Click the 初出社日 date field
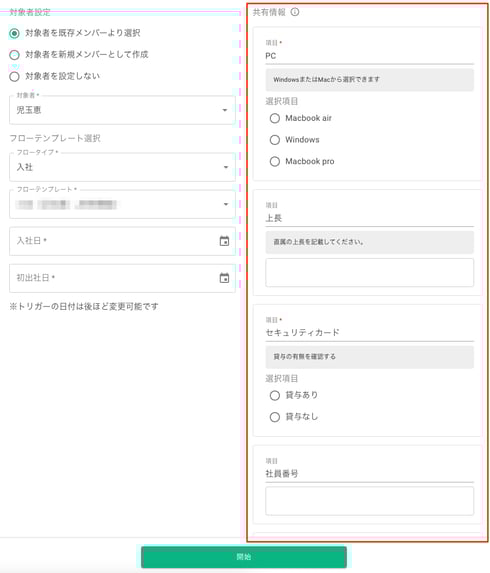This screenshot has width=490, height=573. tap(122, 278)
